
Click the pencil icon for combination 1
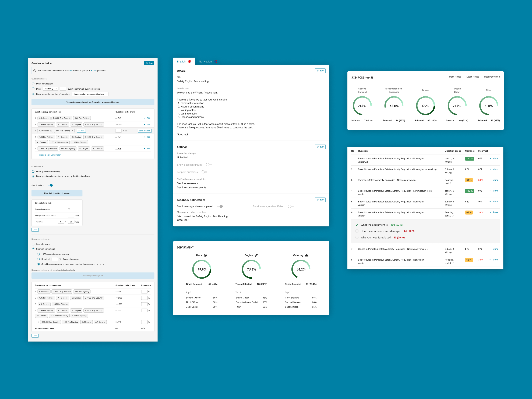[144, 118]
